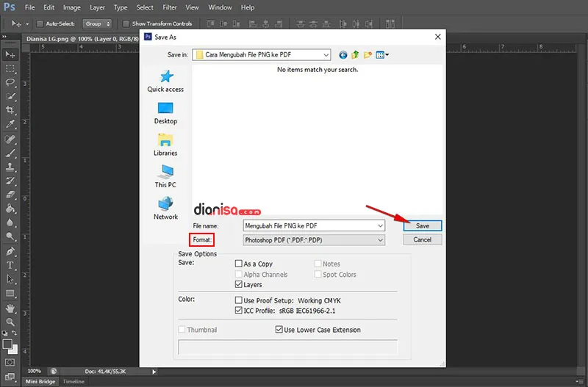Open This PC location
Screen dimensions: 588x387
(x=165, y=177)
